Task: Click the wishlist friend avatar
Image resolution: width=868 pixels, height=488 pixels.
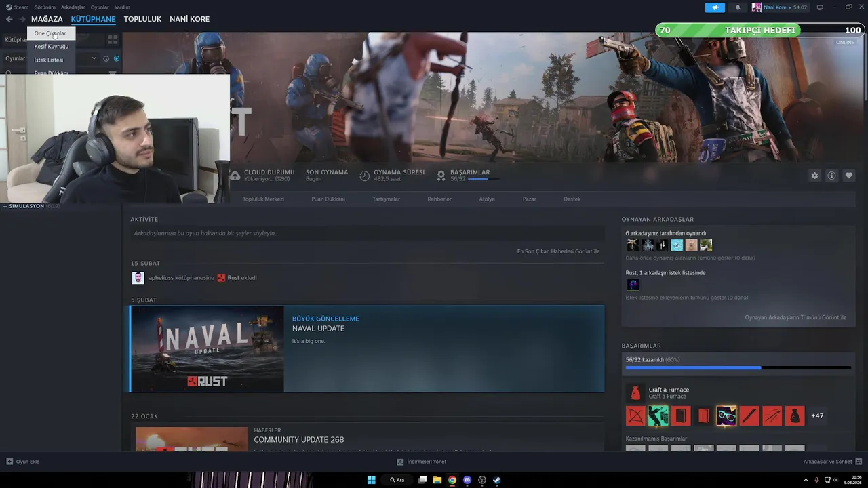Action: pos(633,285)
